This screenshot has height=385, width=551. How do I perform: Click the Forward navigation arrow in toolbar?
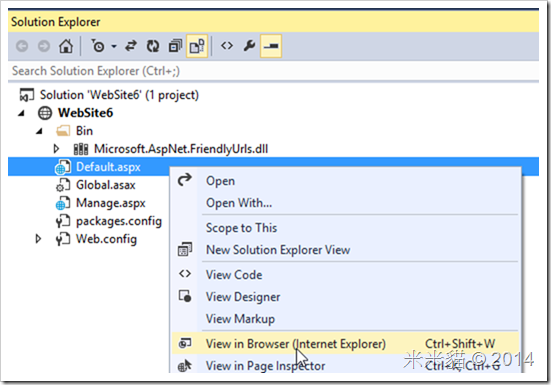coord(44,46)
